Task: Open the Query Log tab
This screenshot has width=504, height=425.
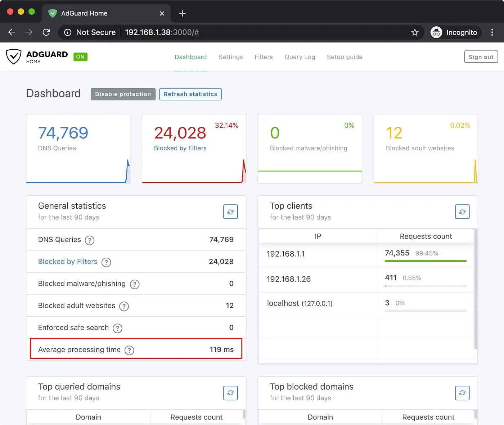Action: click(x=300, y=57)
